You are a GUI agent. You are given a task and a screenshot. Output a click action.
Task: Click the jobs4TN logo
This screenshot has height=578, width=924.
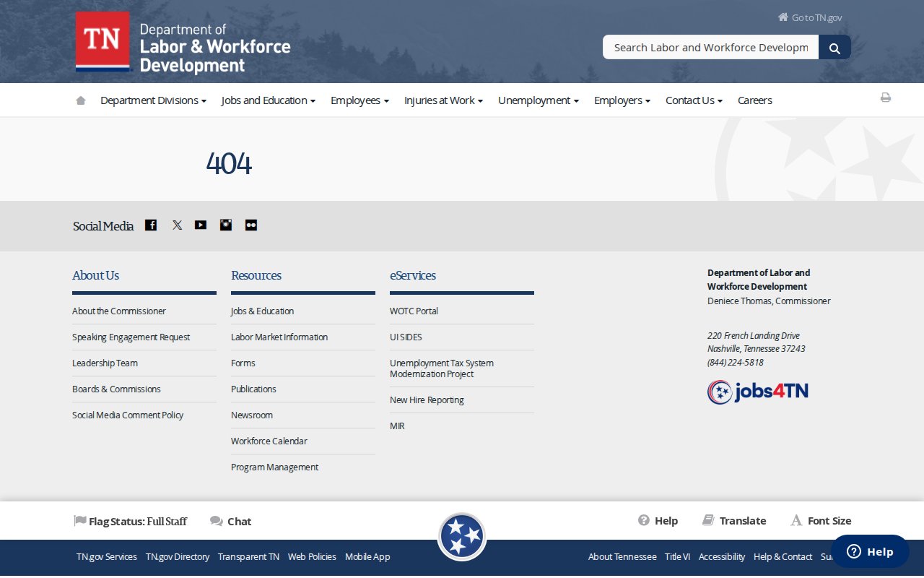757,392
